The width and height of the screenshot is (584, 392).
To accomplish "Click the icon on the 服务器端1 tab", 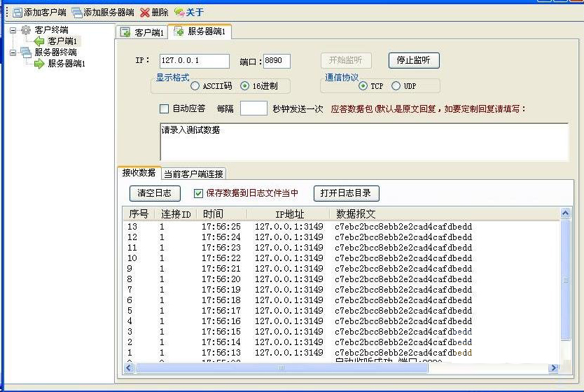I will tap(179, 31).
